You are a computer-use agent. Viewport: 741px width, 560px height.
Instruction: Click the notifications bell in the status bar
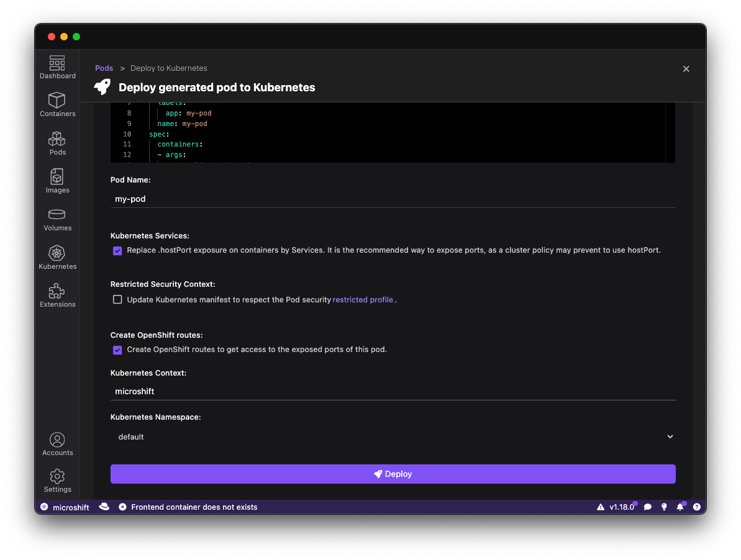coord(680,507)
